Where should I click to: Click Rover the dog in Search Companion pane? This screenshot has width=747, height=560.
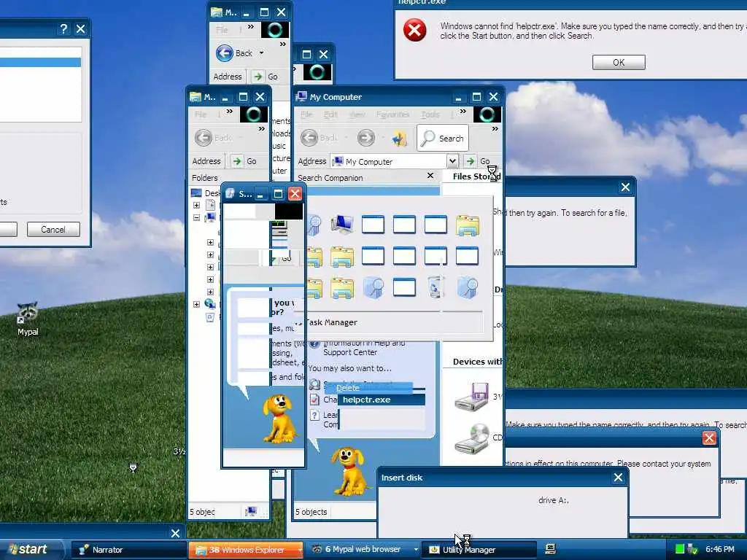(351, 472)
